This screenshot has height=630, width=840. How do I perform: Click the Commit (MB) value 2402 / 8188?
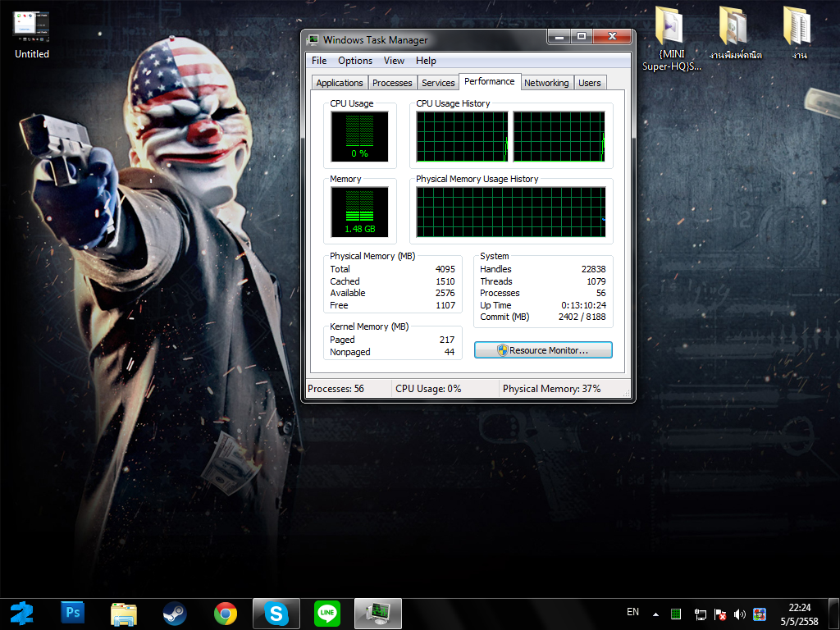click(582, 317)
